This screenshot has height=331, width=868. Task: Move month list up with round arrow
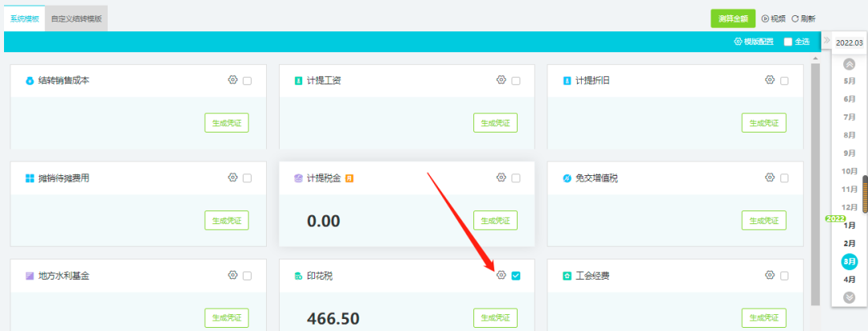(850, 64)
